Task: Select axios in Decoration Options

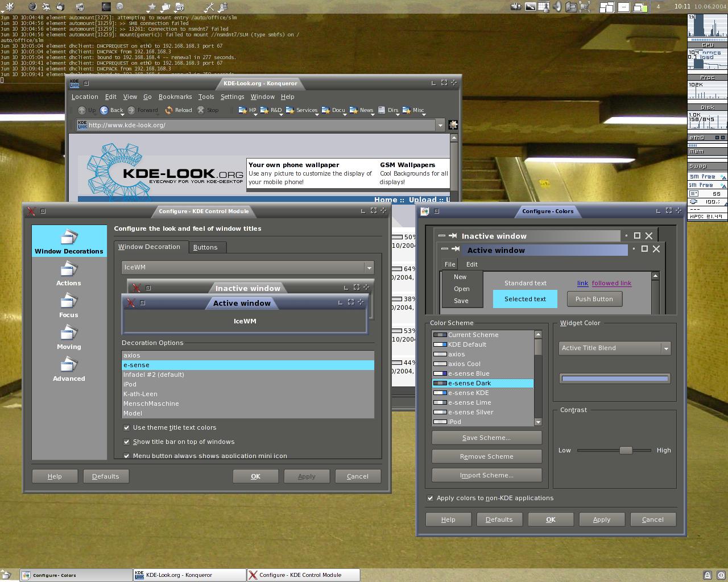Action: tap(248, 355)
